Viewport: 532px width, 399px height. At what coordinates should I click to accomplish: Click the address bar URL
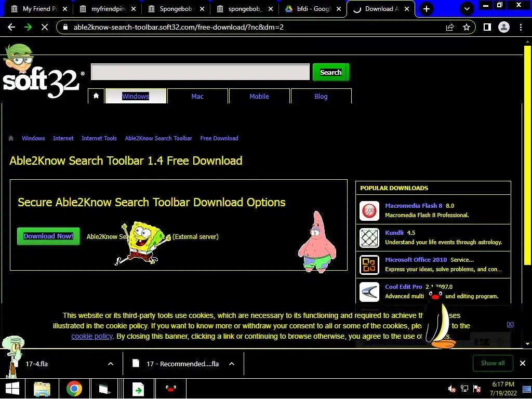click(179, 27)
